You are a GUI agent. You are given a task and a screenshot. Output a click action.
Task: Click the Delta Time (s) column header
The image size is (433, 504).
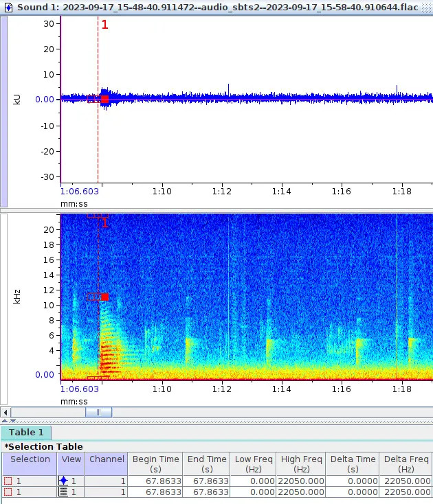click(353, 464)
